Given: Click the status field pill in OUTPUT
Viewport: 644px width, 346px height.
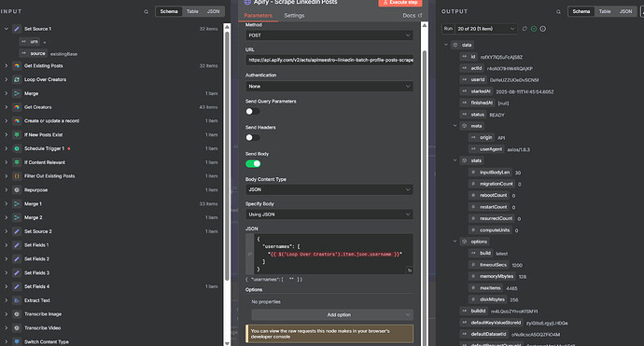Looking at the screenshot, I should click(x=473, y=115).
